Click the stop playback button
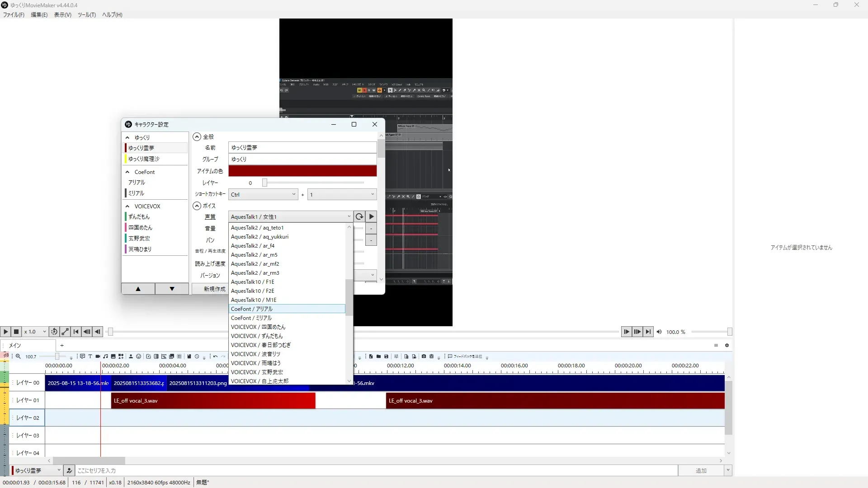 click(x=16, y=332)
